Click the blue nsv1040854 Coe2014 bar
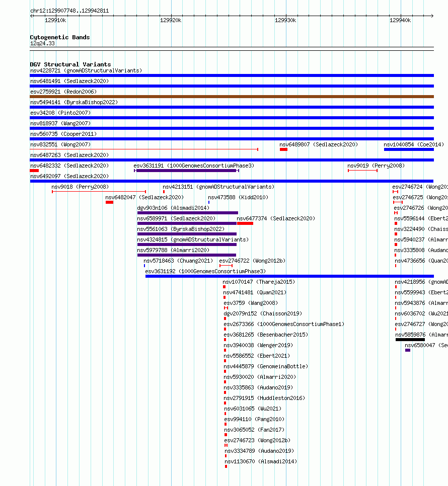Screen dimensions: 448x486 click(x=409, y=149)
